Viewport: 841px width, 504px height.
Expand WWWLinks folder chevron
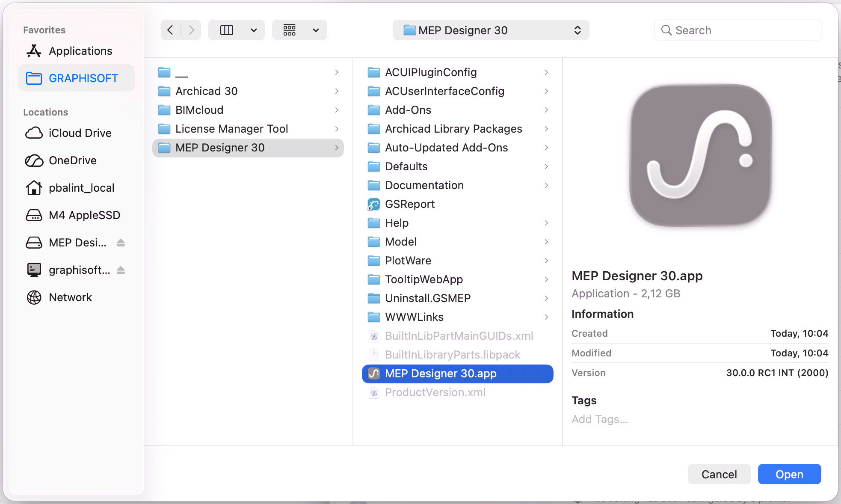coord(546,317)
